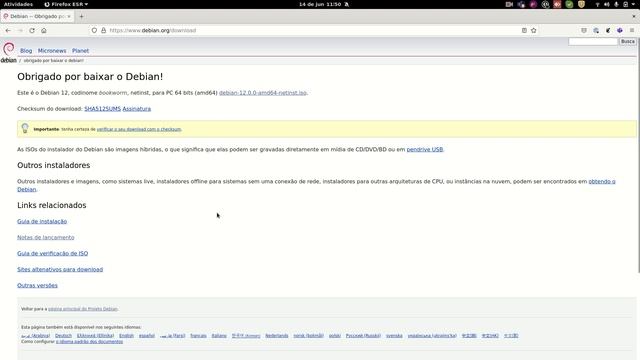Close the Debian tab
Image resolution: width=640 pixels, height=360 pixels.
[x=69, y=16]
